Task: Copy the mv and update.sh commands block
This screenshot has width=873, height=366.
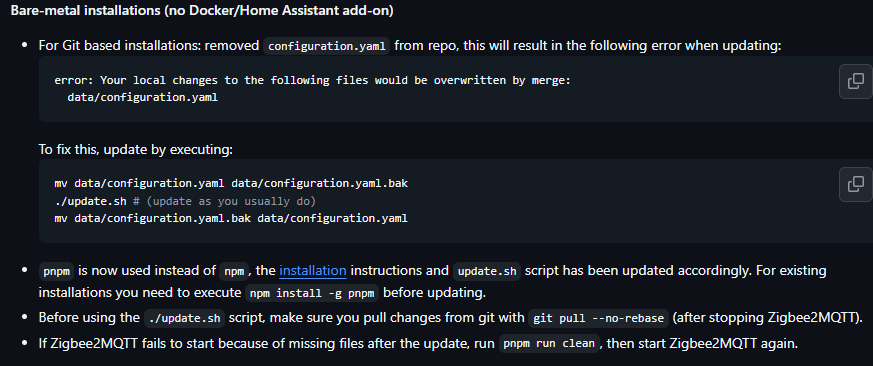Action: [856, 185]
